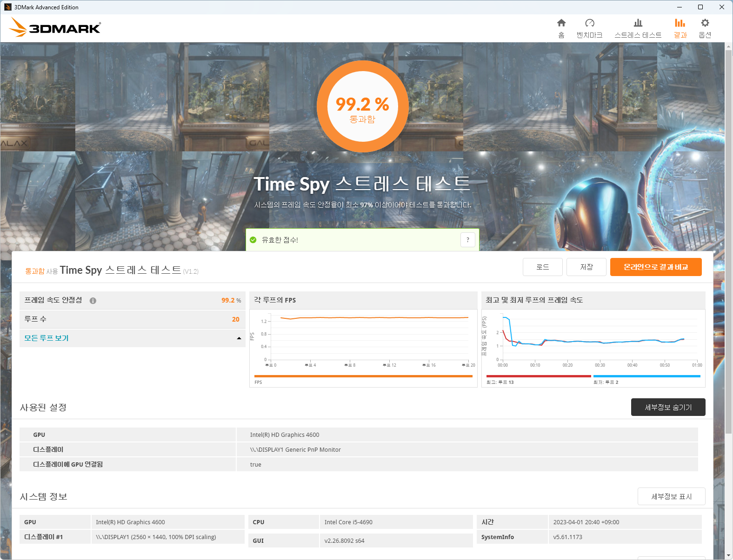Click 세부정보 숨기기 button
Screen dimensions: 733x560
point(668,407)
